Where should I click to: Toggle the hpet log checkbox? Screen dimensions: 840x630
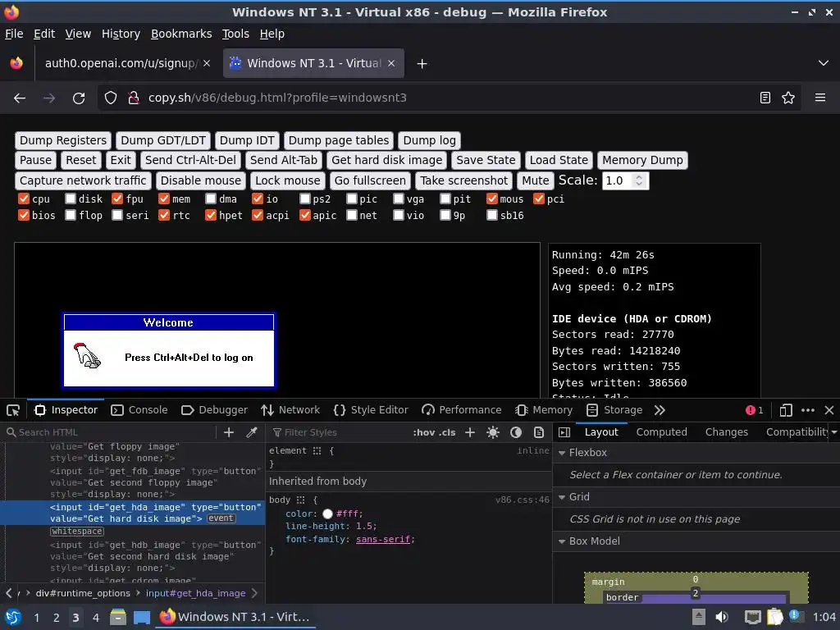pos(211,216)
